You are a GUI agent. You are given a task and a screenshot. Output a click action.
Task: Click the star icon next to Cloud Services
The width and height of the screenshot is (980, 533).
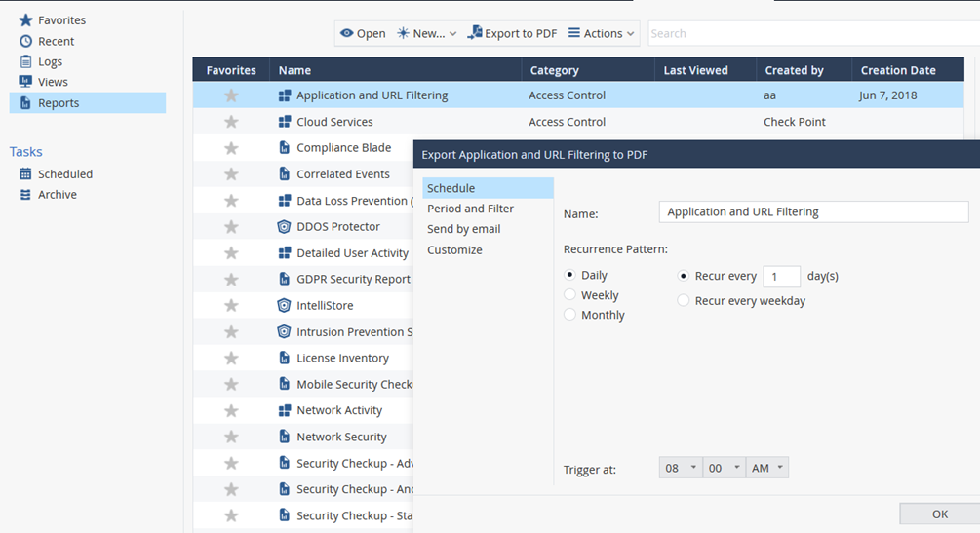click(231, 122)
